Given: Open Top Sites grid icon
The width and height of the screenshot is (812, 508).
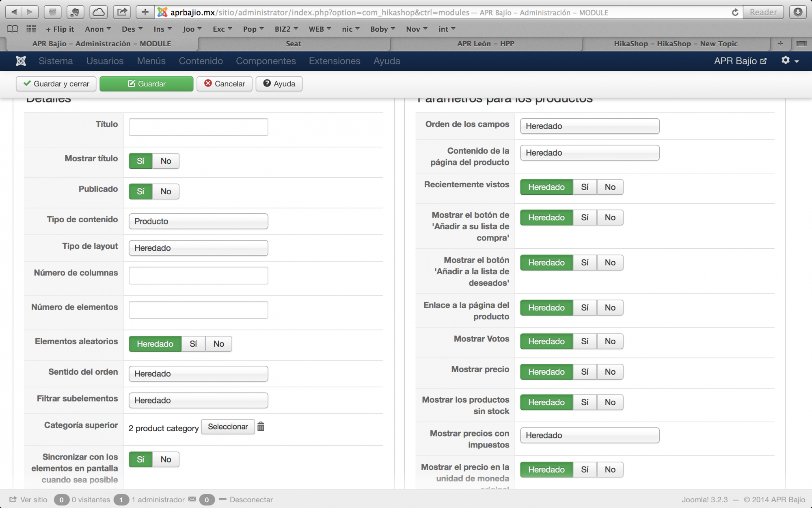Looking at the screenshot, I should click(31, 29).
